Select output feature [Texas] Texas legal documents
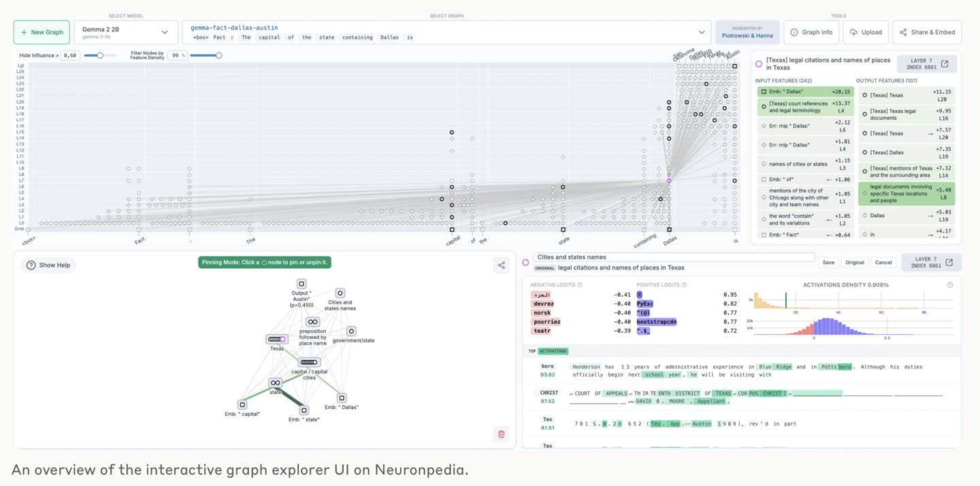Viewport: 980px width, 486px height. (906, 114)
